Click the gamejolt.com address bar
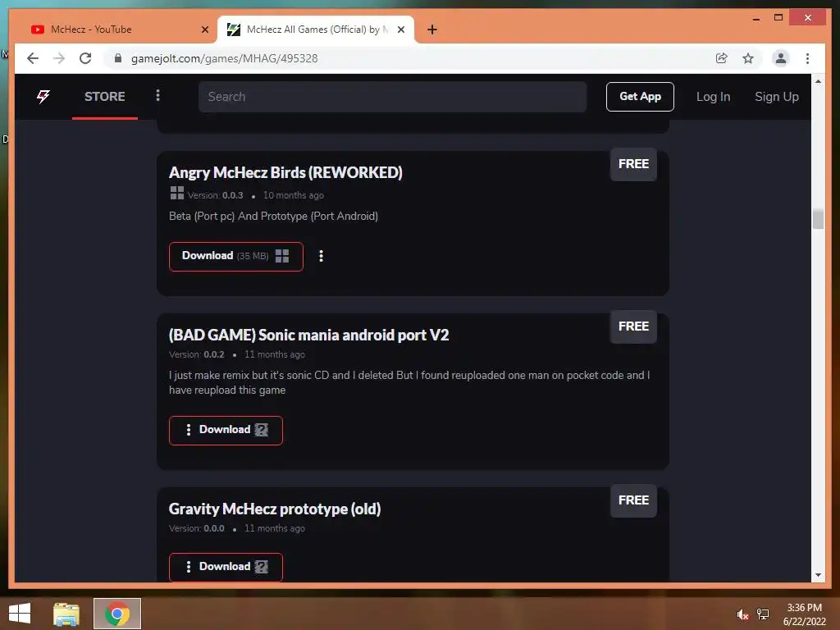840x630 pixels. [x=224, y=58]
